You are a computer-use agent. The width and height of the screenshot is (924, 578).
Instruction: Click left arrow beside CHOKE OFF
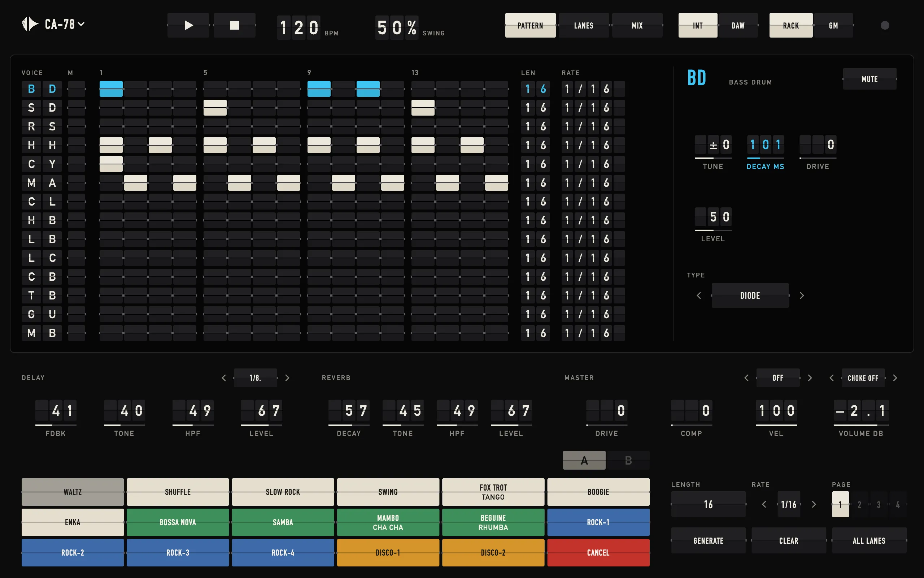[x=832, y=378]
